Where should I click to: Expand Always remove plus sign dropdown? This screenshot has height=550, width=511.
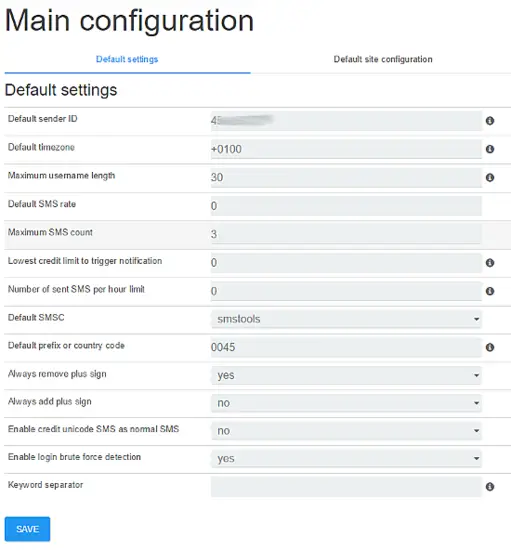tap(346, 375)
